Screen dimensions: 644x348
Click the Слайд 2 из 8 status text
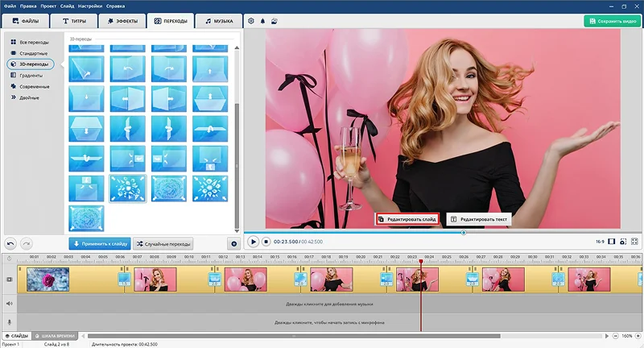(56, 344)
